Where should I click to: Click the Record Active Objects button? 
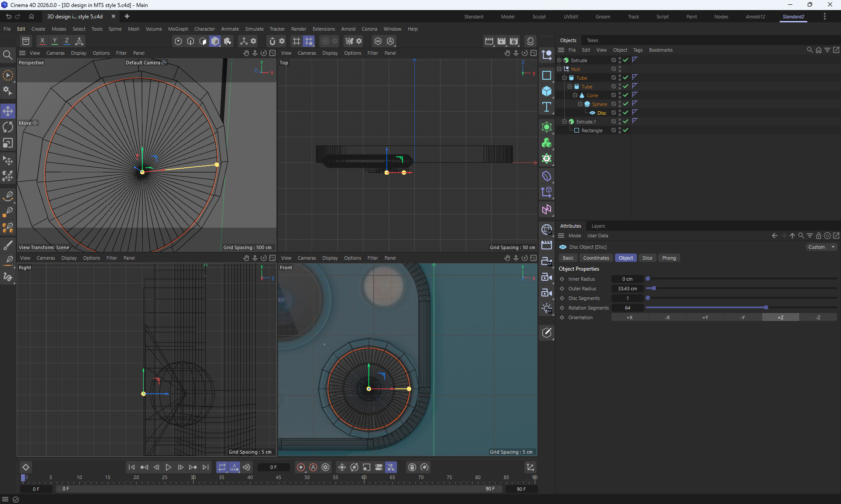[301, 467]
